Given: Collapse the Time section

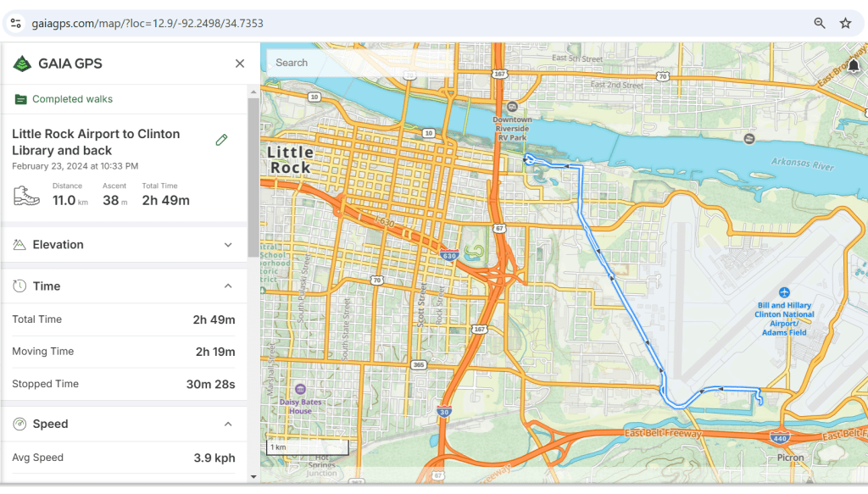Looking at the screenshot, I should point(228,286).
